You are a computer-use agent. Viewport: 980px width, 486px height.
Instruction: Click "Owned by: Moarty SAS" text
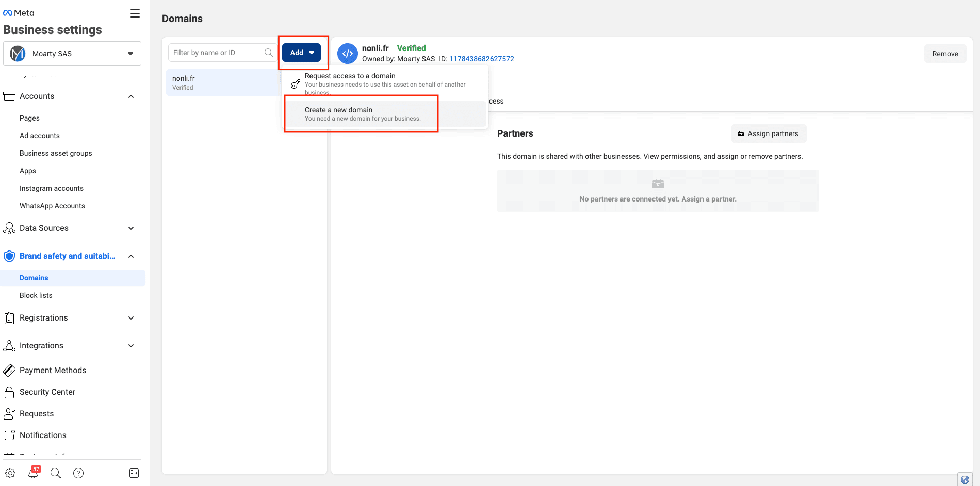click(398, 59)
